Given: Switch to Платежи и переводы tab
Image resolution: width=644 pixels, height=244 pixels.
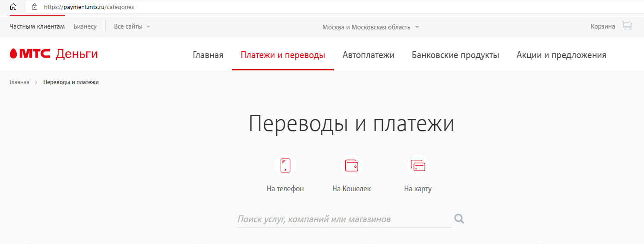Looking at the screenshot, I should pyautogui.click(x=283, y=55).
